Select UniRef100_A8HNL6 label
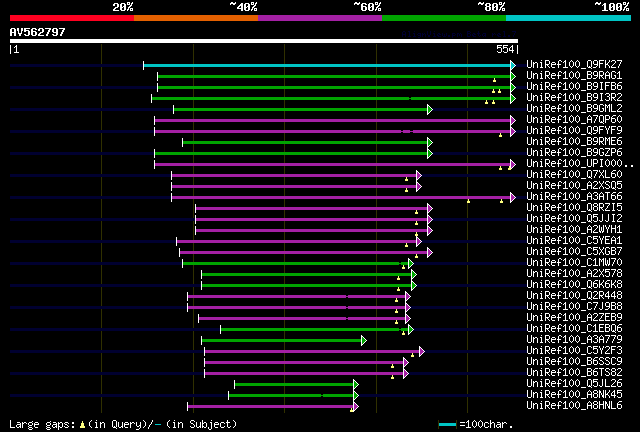Screen dimensions: 640x432 coord(574,406)
